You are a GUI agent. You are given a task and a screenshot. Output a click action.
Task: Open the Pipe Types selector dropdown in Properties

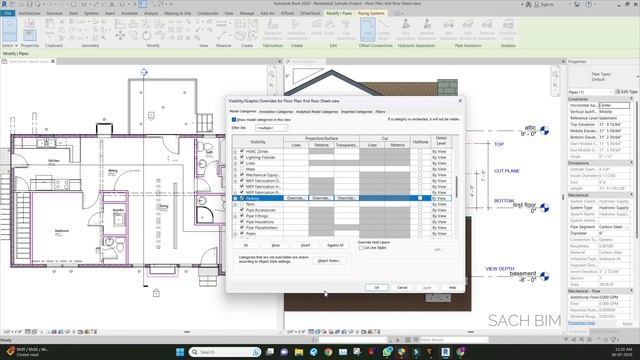coord(601,76)
